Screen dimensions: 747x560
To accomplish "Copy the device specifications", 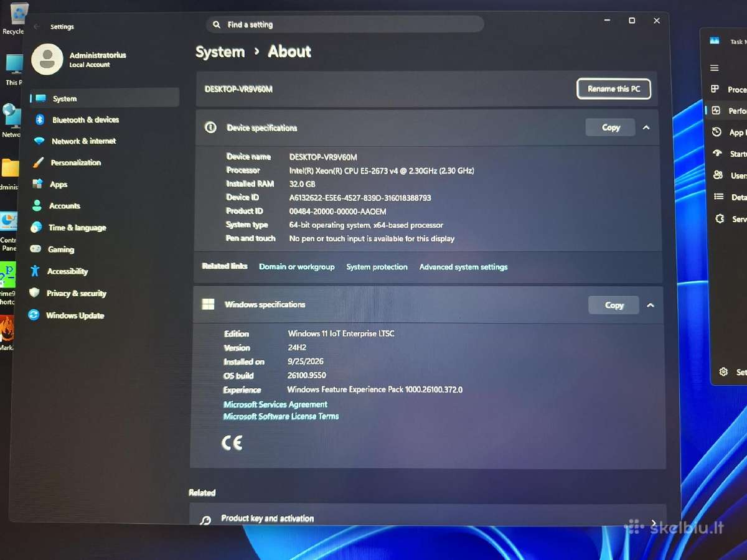I will (611, 127).
